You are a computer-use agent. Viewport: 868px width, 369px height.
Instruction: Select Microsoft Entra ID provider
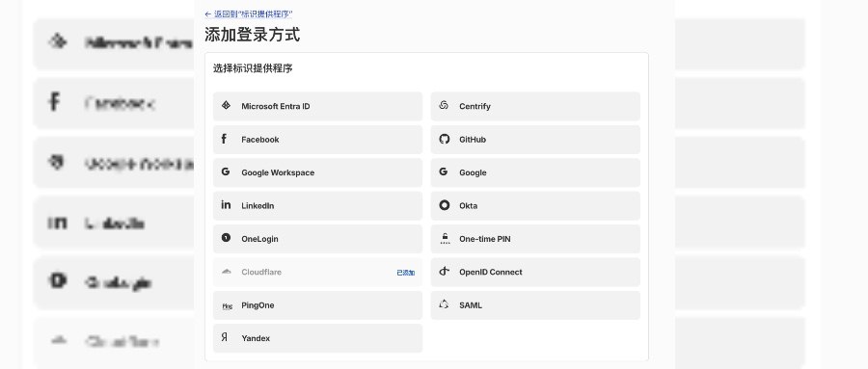pos(317,106)
